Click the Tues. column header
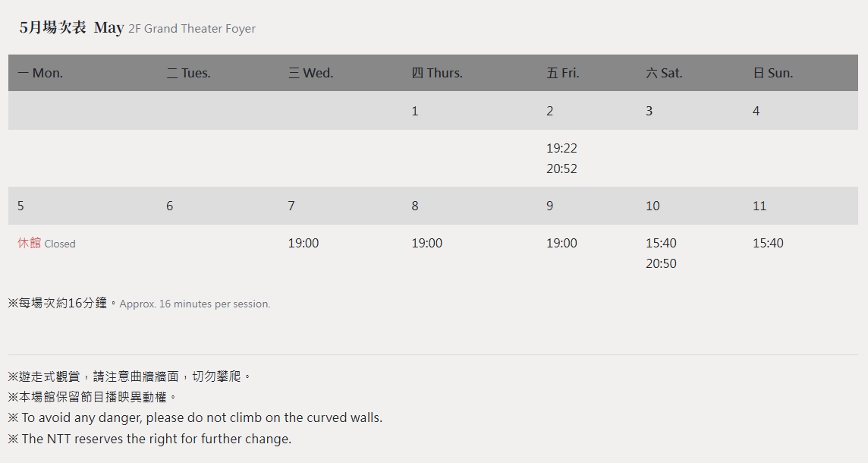868x463 pixels. 188,73
